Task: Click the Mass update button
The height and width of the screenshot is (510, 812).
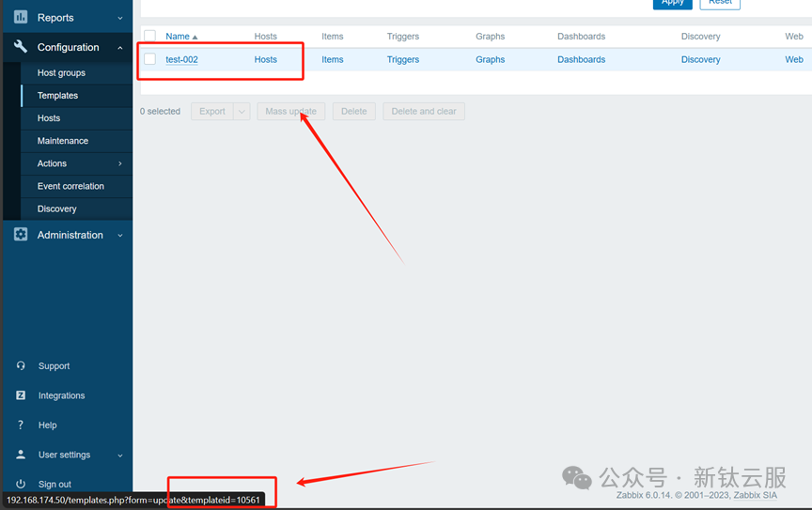Action: pos(291,112)
